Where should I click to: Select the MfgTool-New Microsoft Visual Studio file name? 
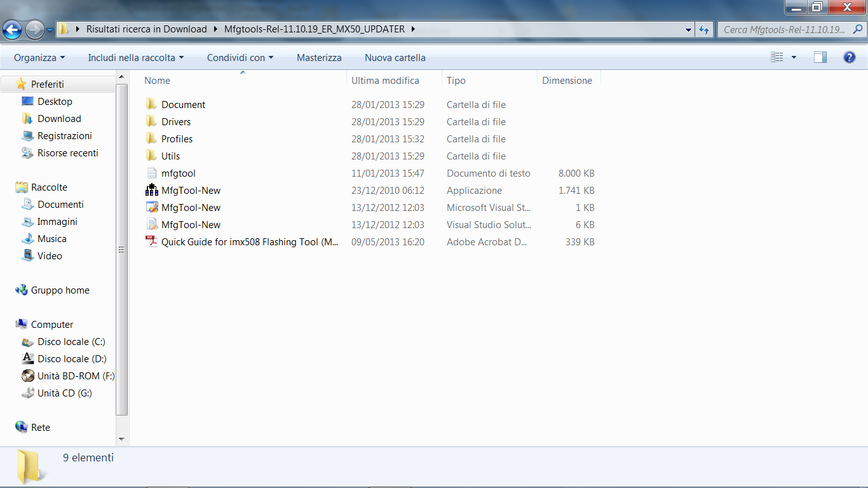point(191,207)
